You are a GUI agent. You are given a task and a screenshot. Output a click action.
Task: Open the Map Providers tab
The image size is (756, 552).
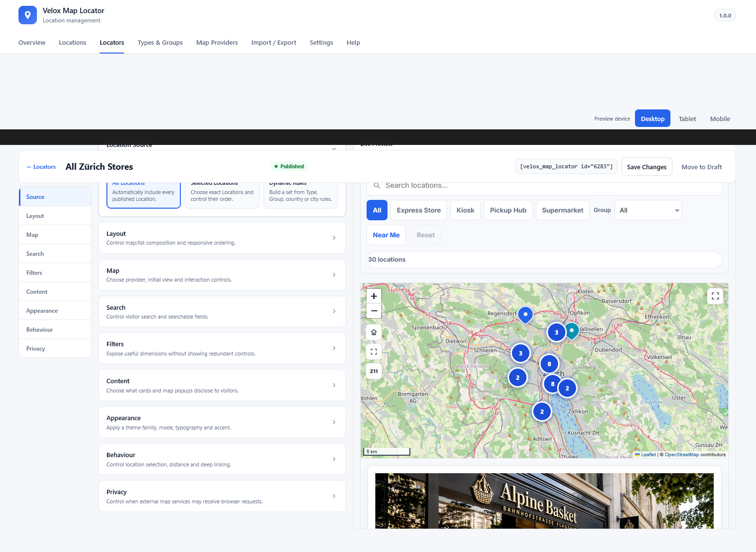[217, 43]
